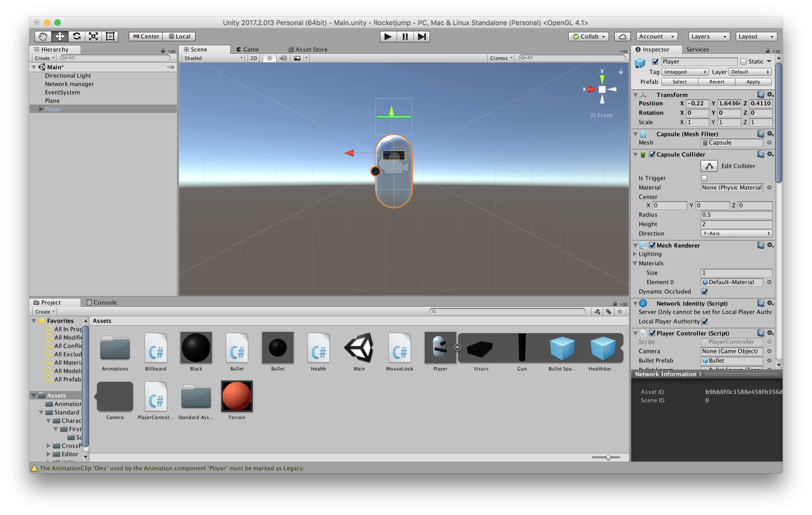Open Mesh Renderer help book icon

(761, 245)
